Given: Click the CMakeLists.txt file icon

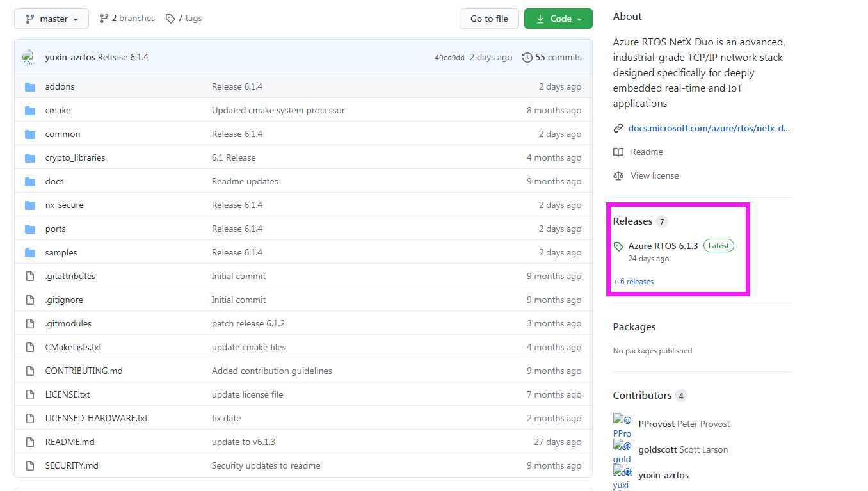Looking at the screenshot, I should (x=29, y=347).
